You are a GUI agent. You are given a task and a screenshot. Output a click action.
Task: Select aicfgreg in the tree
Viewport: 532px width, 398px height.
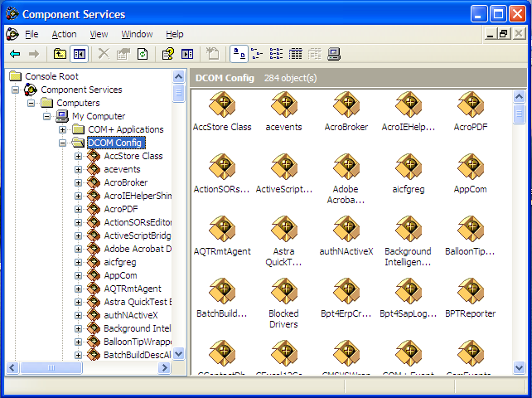click(x=120, y=263)
